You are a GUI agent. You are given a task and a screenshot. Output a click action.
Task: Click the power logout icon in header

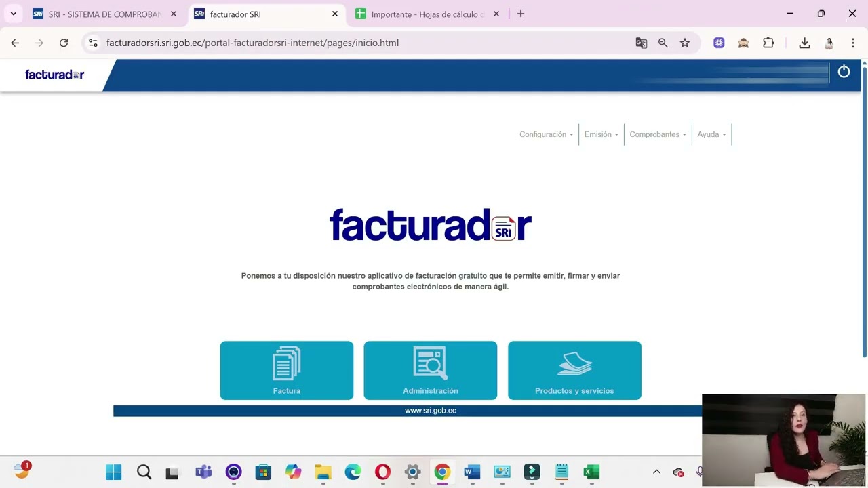pyautogui.click(x=844, y=72)
